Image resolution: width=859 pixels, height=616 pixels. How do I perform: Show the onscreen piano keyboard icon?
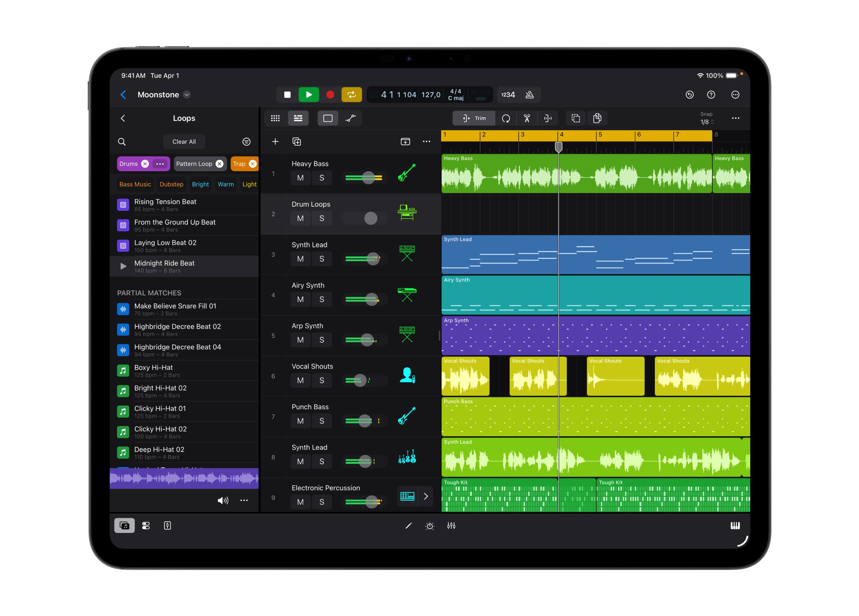pos(735,525)
